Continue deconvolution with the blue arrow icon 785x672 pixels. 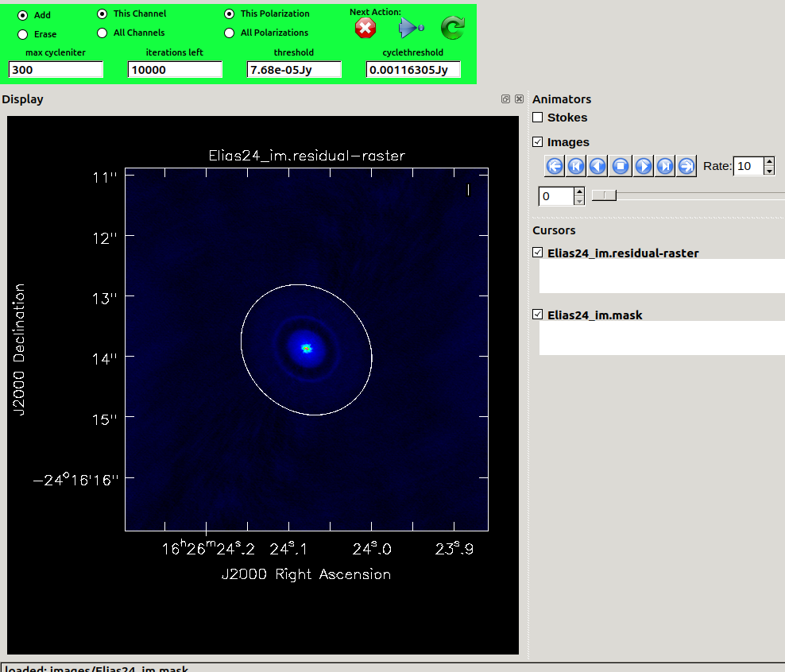411,28
